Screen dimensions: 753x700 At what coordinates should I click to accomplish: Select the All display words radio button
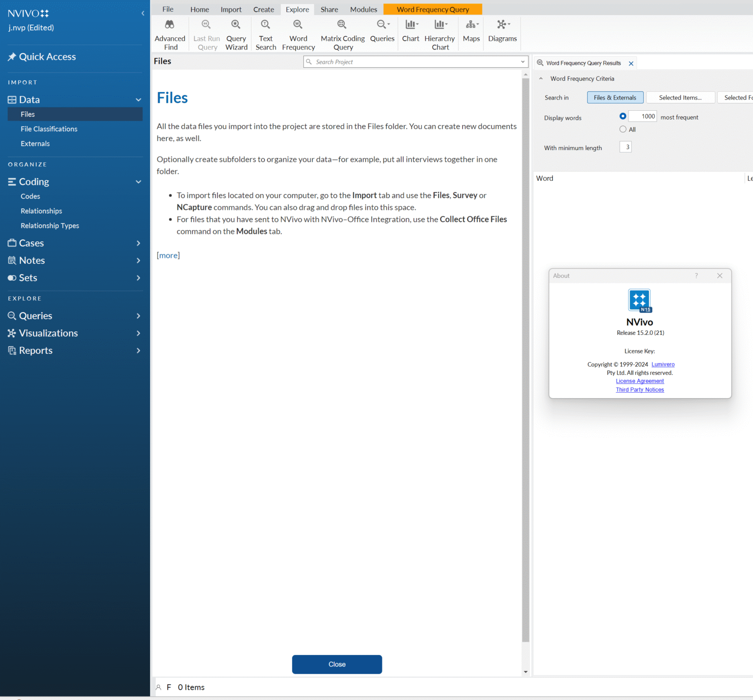[x=623, y=129]
